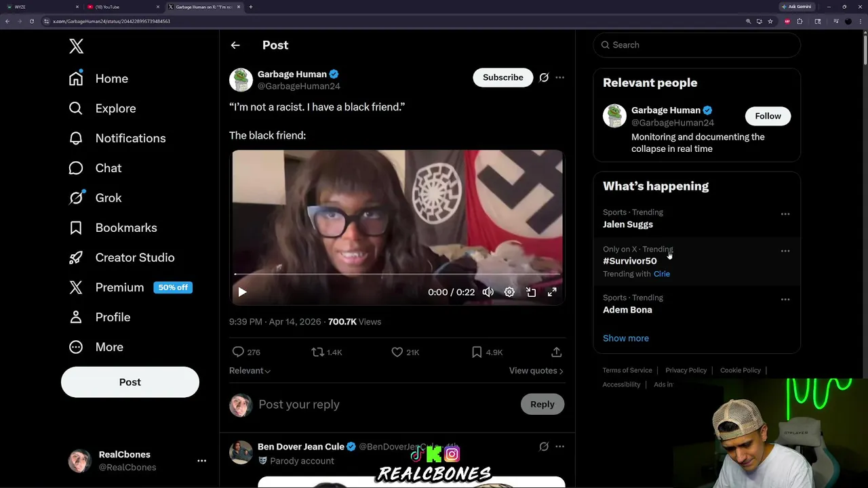Screen dimensions: 868x488
Task: Open Cookie Policy link
Action: point(741,370)
